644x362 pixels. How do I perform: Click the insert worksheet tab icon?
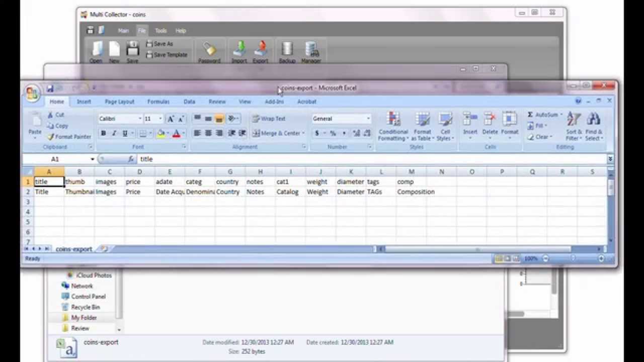(104, 249)
